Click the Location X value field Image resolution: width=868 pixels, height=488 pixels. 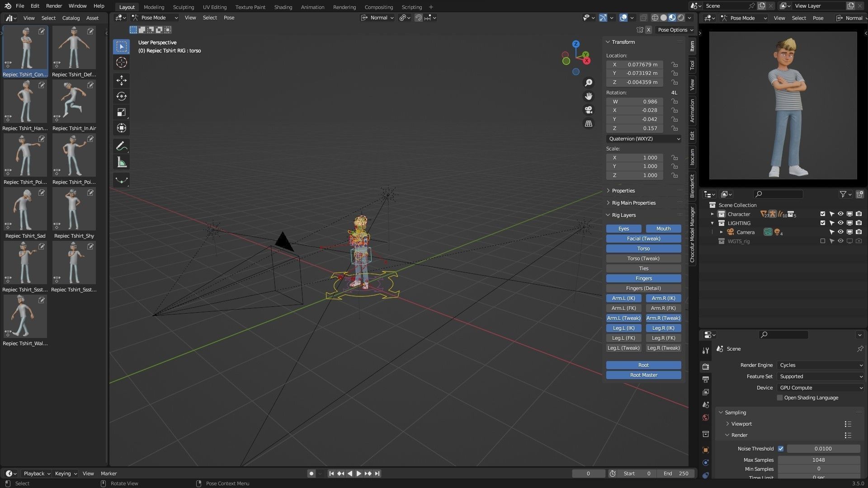(x=635, y=65)
